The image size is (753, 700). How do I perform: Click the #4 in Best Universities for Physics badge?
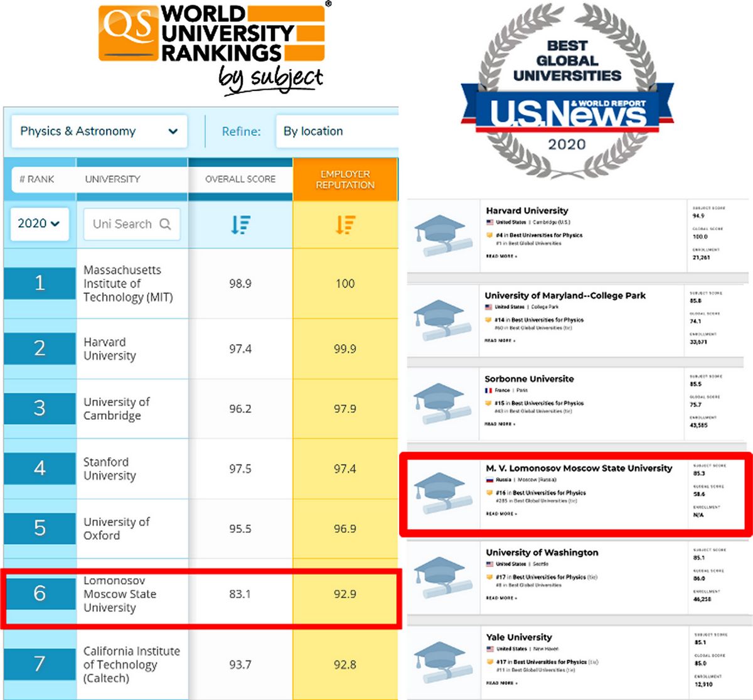[x=535, y=235]
